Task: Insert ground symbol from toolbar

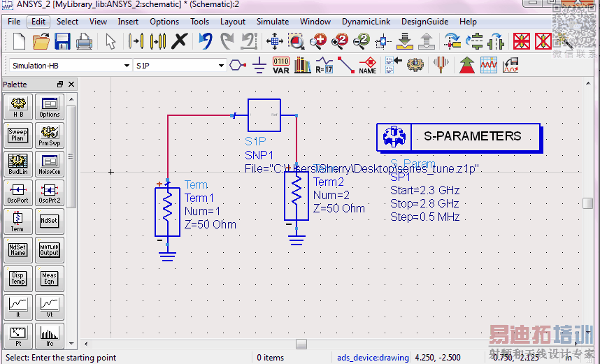Action: tap(259, 66)
